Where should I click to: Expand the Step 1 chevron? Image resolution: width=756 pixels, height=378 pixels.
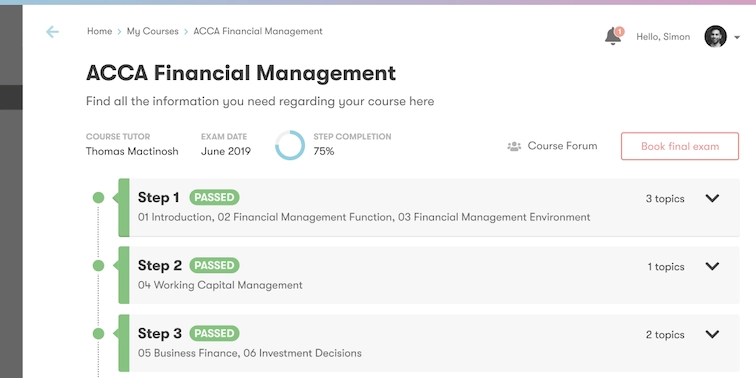tap(712, 198)
